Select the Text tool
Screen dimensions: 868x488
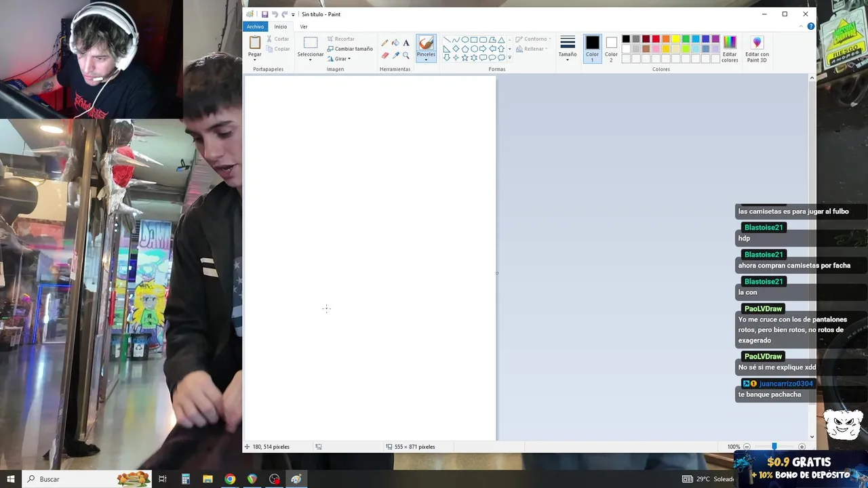(x=406, y=43)
